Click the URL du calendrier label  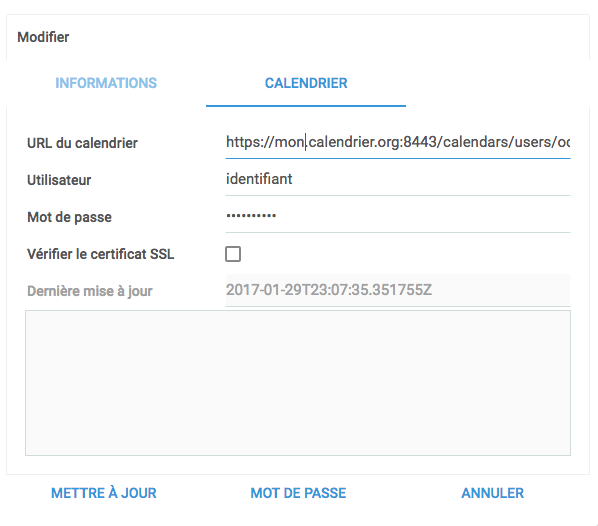pyautogui.click(x=82, y=143)
